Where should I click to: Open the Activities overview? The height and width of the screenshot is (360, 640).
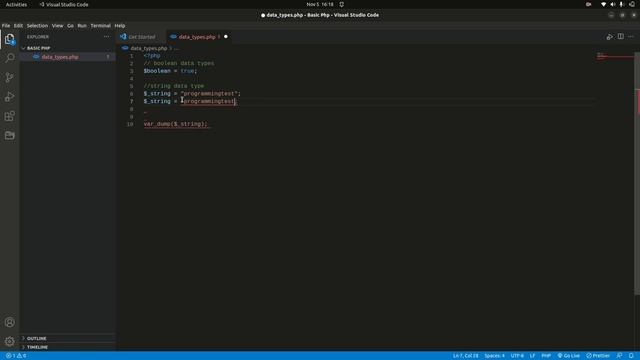point(16,4)
